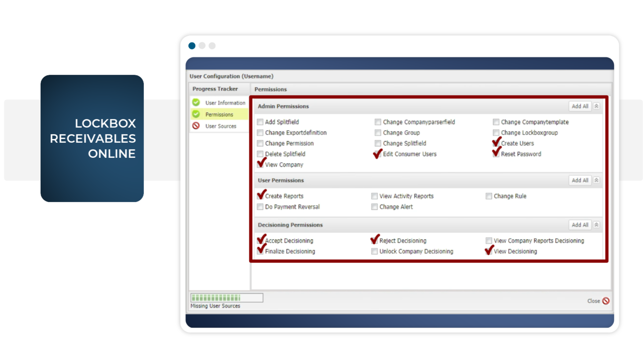The width and height of the screenshot is (644, 362).
Task: Uncheck the View Decisioning checkbox
Action: (489, 251)
